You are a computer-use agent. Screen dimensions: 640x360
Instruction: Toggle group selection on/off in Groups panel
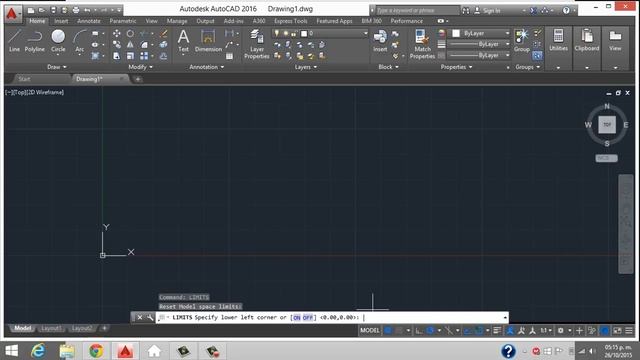[538, 56]
